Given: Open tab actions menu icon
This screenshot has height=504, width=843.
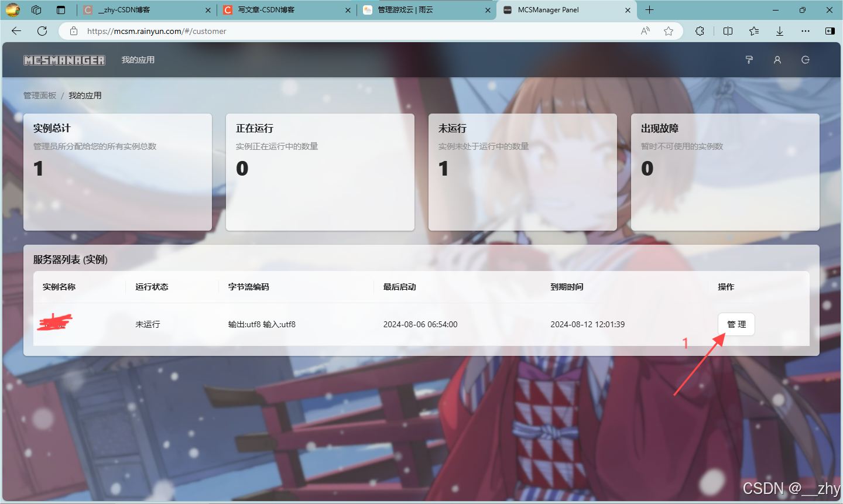Looking at the screenshot, I should click(x=61, y=9).
